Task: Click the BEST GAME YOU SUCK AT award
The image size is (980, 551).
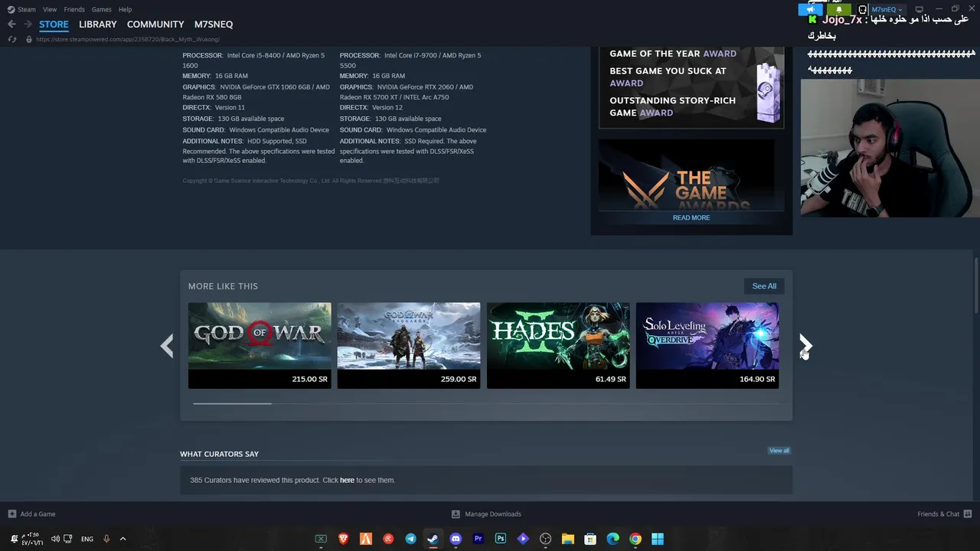Action: pos(668,77)
